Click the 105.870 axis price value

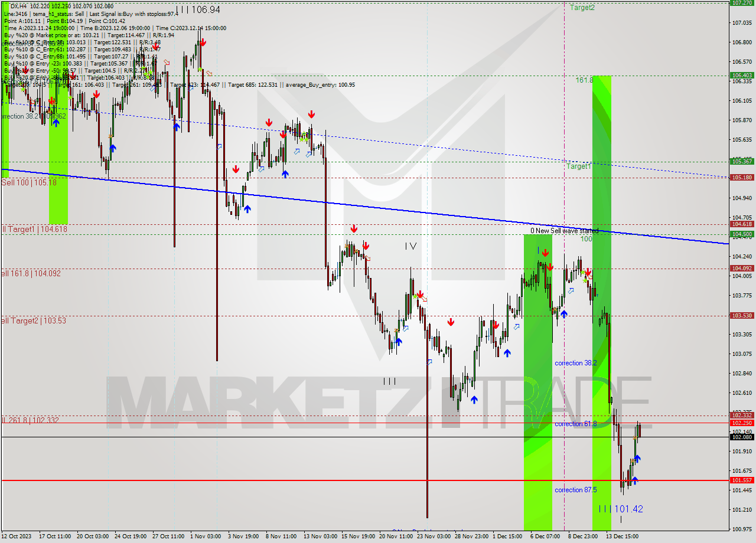tap(742, 120)
